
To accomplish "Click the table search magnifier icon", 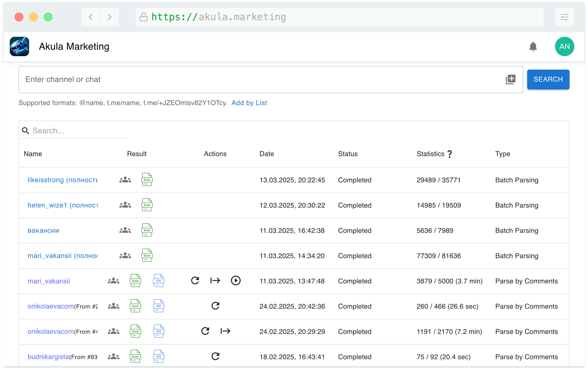I will (x=26, y=131).
